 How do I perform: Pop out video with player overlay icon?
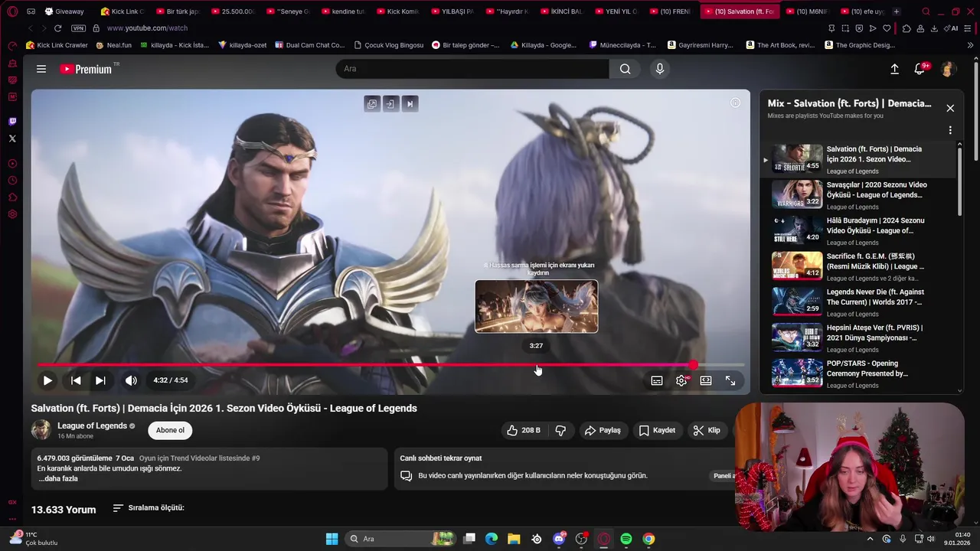tap(372, 104)
